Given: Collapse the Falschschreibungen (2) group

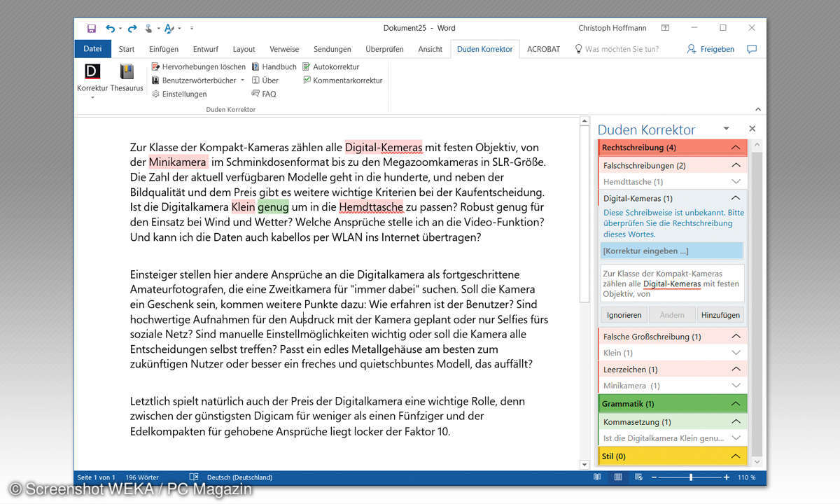Looking at the screenshot, I should tap(735, 166).
